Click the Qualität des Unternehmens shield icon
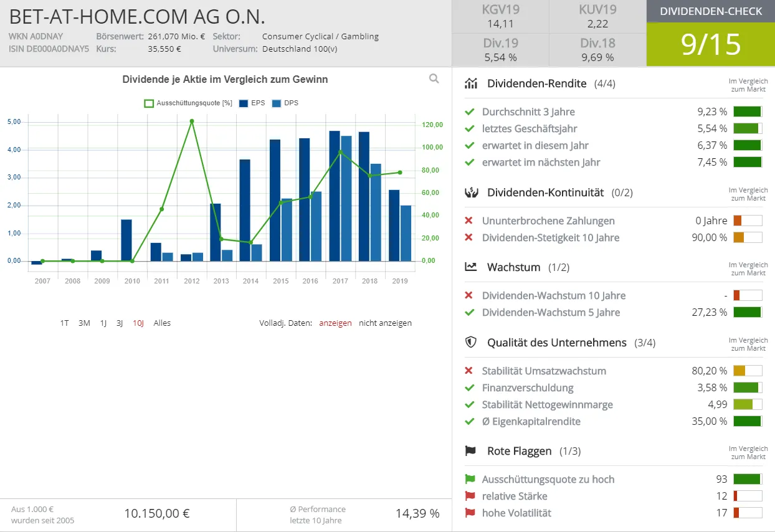The width and height of the screenshot is (775, 532). 471,343
